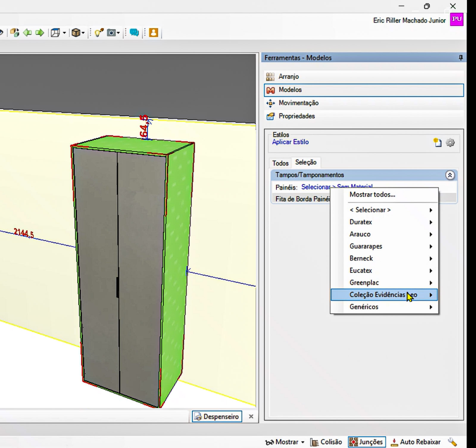Click the green forward arrow icon
This screenshot has height=448, width=476.
click(x=40, y=32)
